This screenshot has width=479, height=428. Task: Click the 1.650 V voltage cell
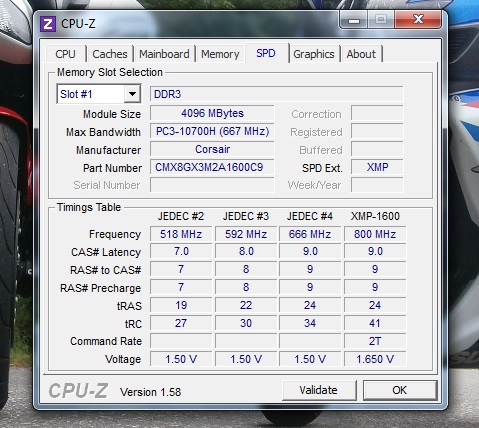(375, 359)
